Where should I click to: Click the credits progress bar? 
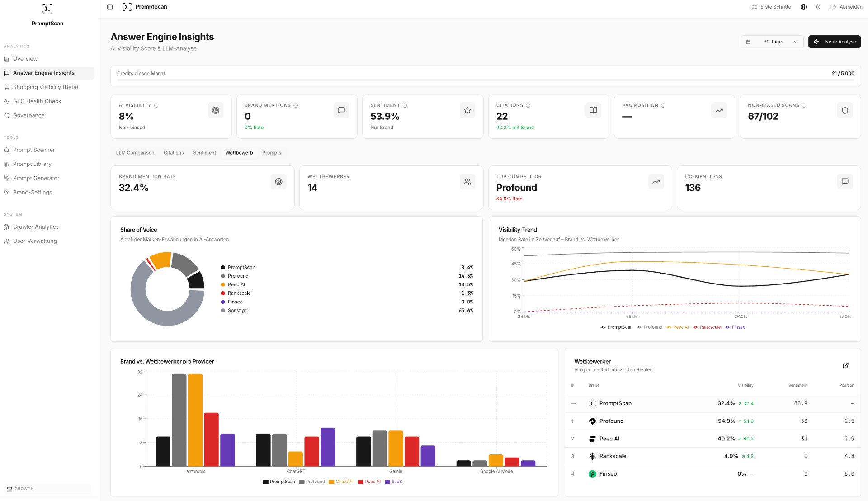pyautogui.click(x=486, y=80)
